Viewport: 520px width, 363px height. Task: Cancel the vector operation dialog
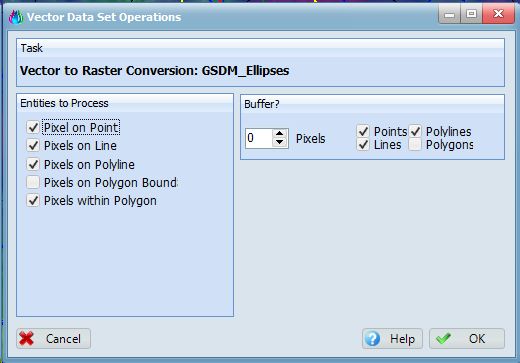click(x=53, y=339)
